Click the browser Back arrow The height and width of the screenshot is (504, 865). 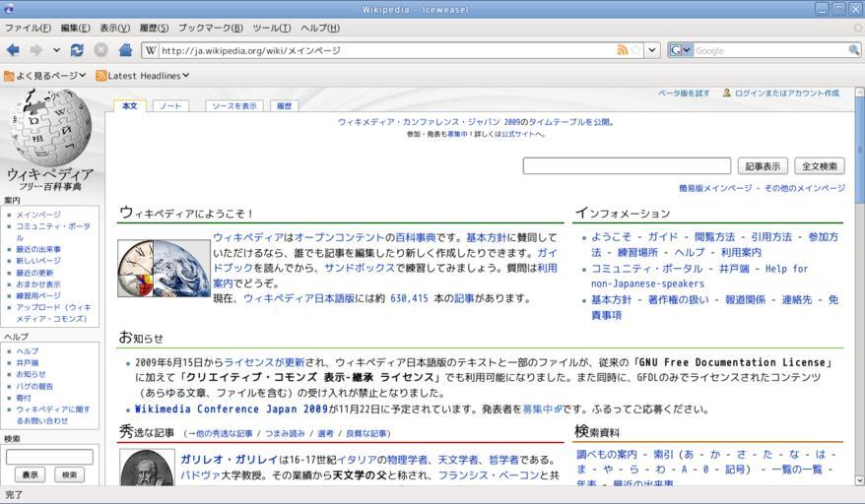[13, 50]
